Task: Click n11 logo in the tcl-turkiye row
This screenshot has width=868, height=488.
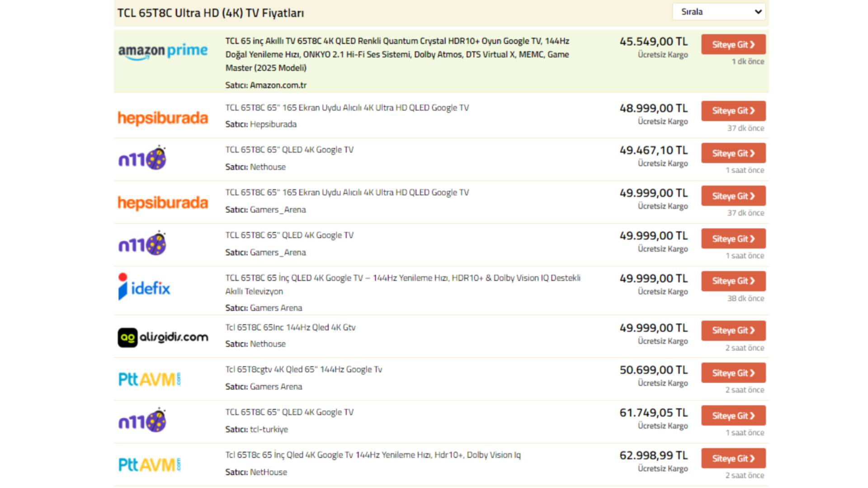Action: click(142, 420)
